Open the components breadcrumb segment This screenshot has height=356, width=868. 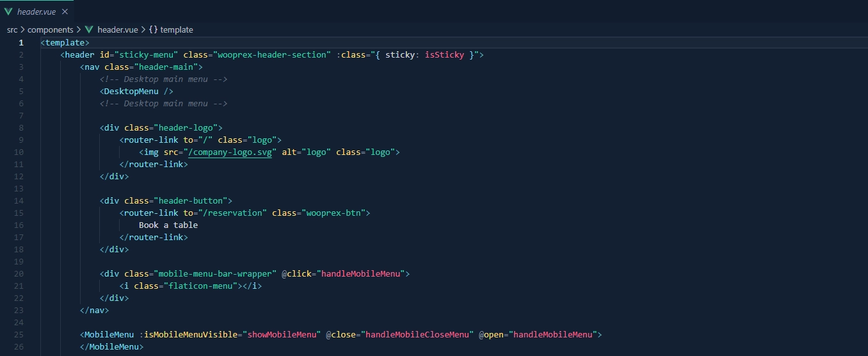(x=50, y=29)
